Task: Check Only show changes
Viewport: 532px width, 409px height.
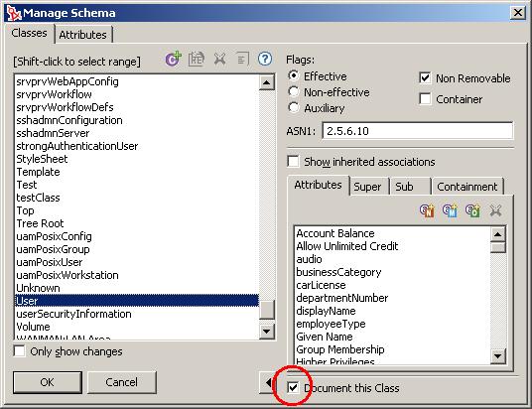Action: coord(19,351)
